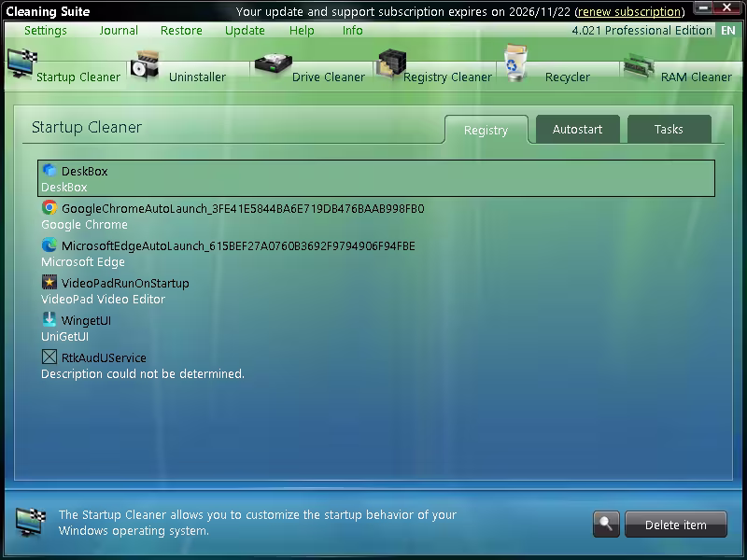747x560 pixels.
Task: Select the RtkAudUService entry name
Action: (x=104, y=357)
